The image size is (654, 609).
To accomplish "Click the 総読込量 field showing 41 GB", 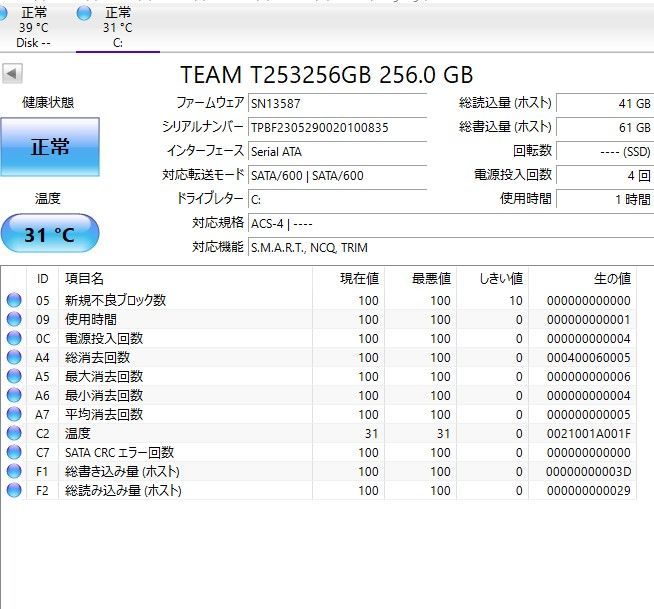I will (604, 103).
